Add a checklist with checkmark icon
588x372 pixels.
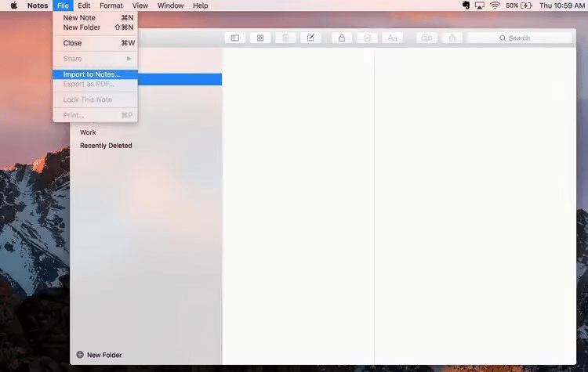367,38
